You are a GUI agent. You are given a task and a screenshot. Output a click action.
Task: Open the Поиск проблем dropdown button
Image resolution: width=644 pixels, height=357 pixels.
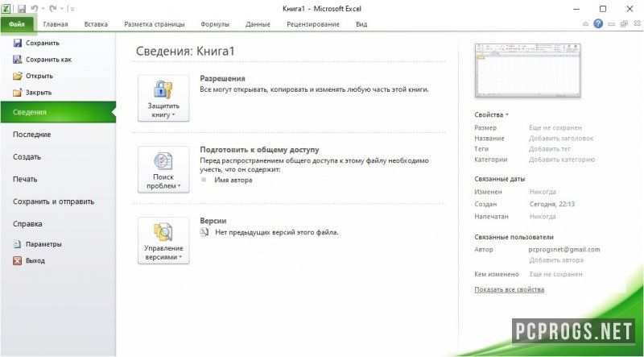click(x=163, y=169)
